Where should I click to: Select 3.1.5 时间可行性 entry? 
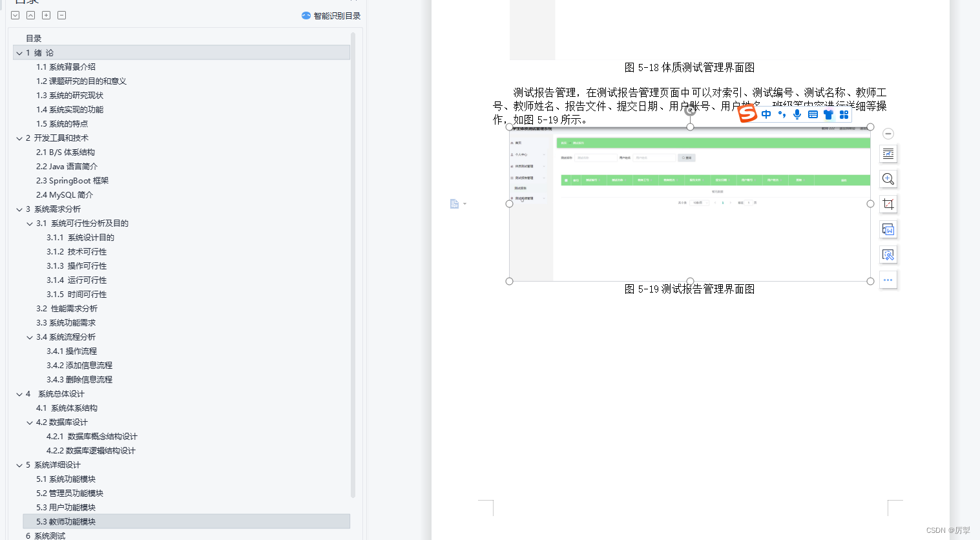(76, 295)
